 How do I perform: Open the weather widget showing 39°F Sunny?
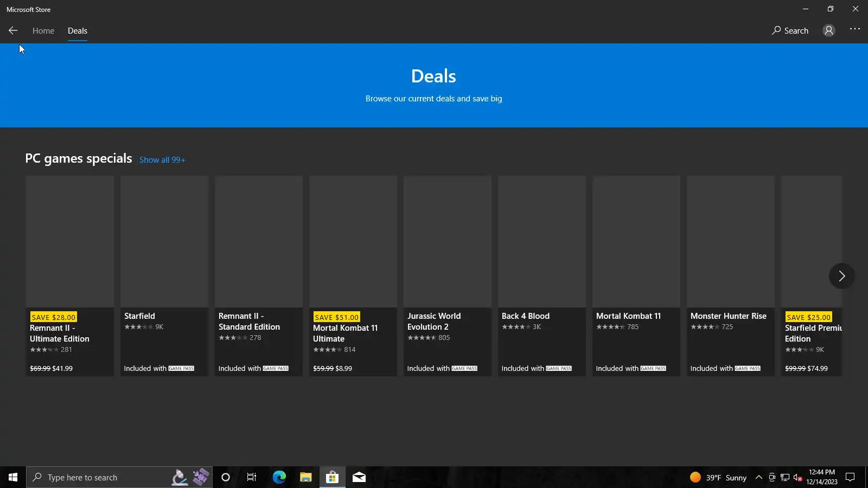coord(718,477)
